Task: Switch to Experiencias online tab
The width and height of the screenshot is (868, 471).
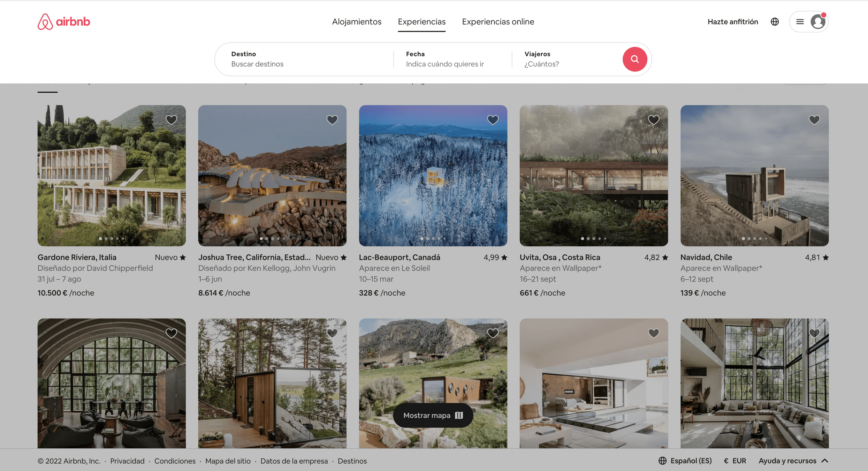Action: 498,22
